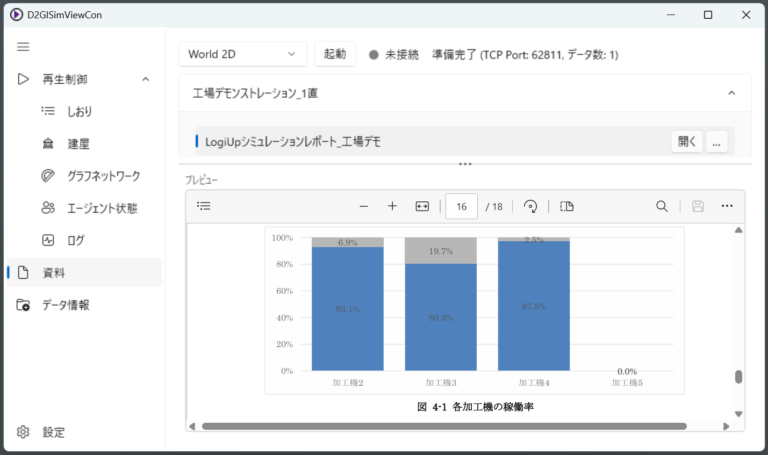Toggle the PDF table of contents icon
Screen dimensions: 768x455
[204, 206]
